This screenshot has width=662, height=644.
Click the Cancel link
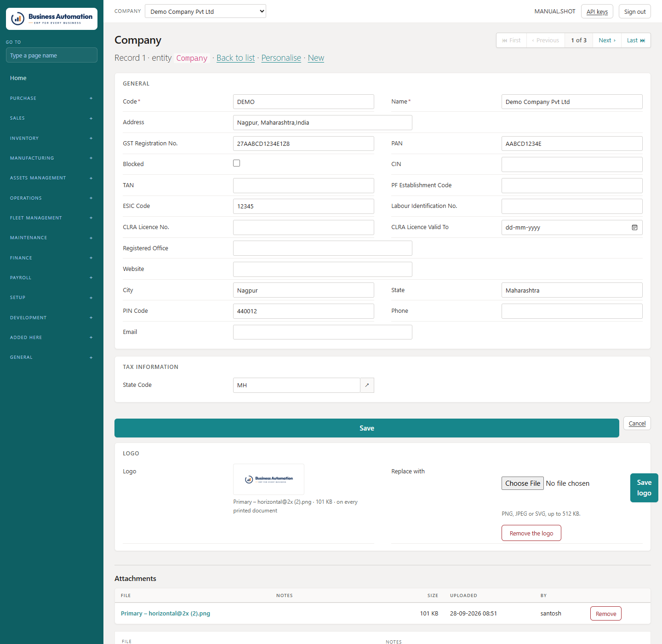coord(637,424)
